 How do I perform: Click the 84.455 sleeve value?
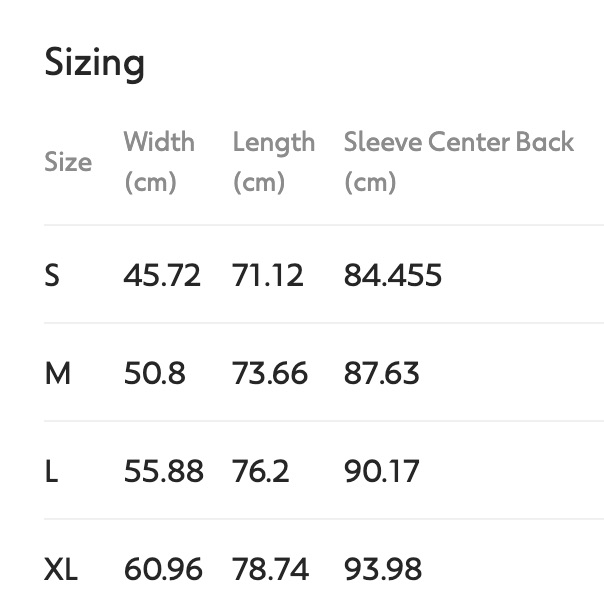392,275
